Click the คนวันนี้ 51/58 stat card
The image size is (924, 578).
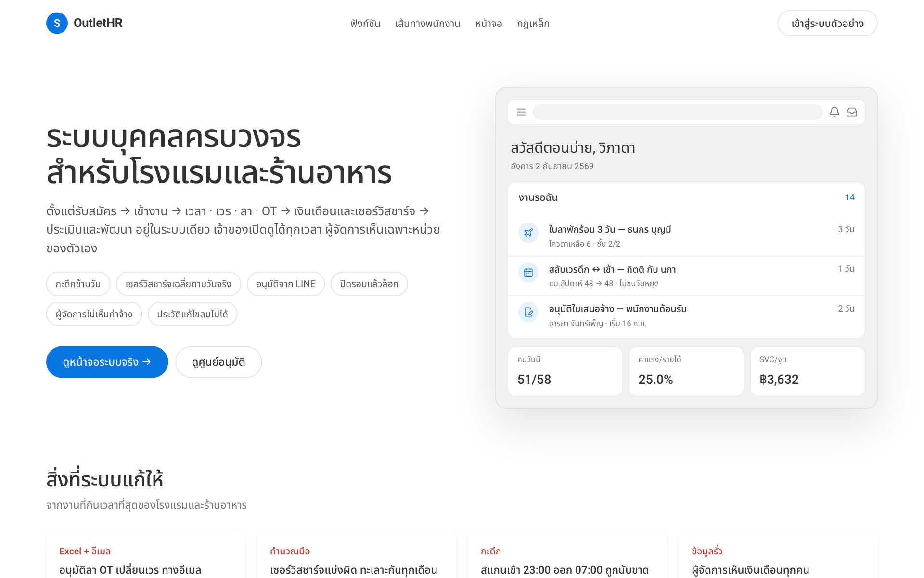point(565,371)
